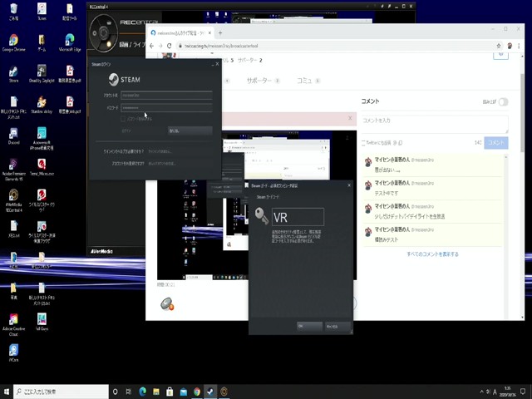Image resolution: width=532 pixels, height=399 pixels.
Task: Show hidden system tray icons
Action: coord(481,392)
